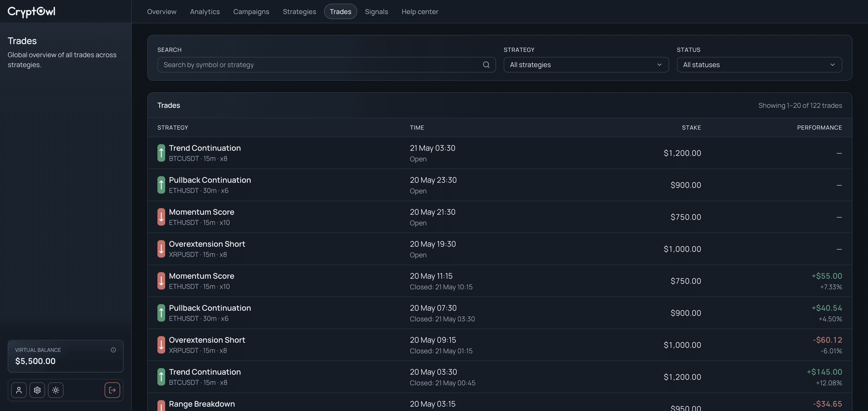This screenshot has height=411, width=868.
Task: Click the BTCUSDT · 15m · x8 label of the open trade
Action: 198,159
